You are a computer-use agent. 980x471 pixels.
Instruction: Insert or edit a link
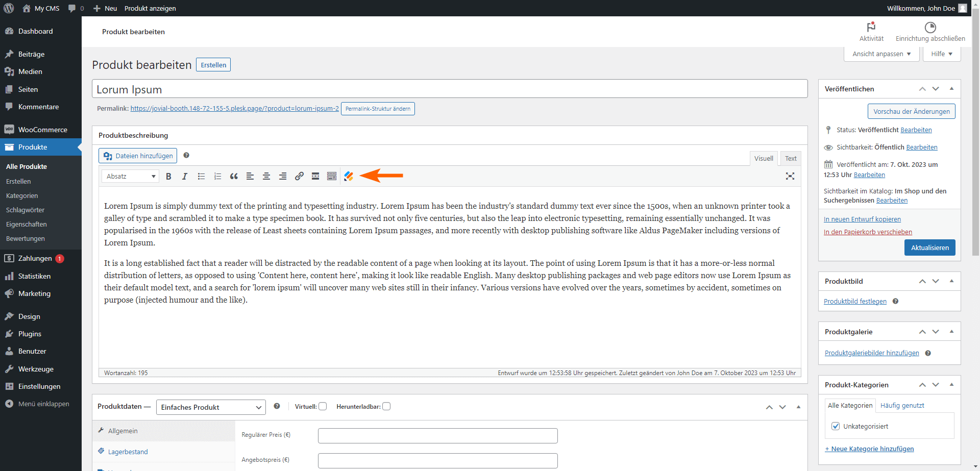point(299,176)
